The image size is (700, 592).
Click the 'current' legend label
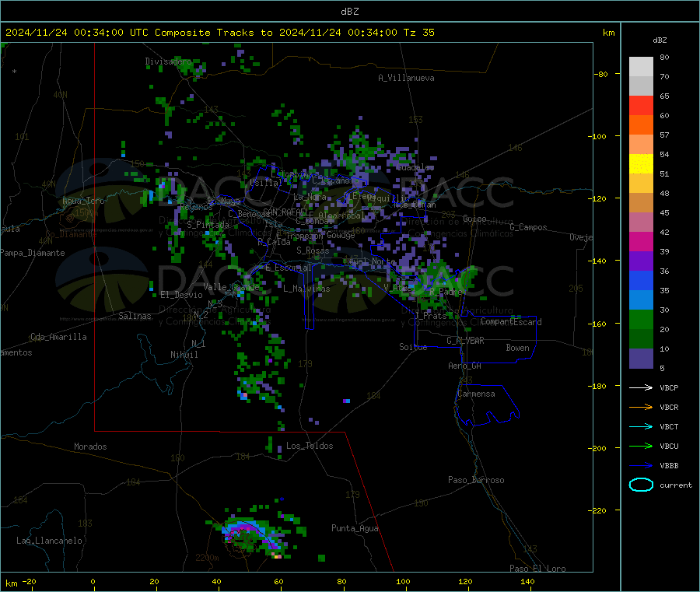point(676,485)
